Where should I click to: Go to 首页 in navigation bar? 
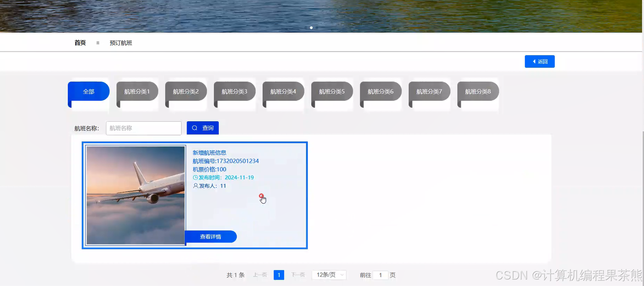[80, 43]
